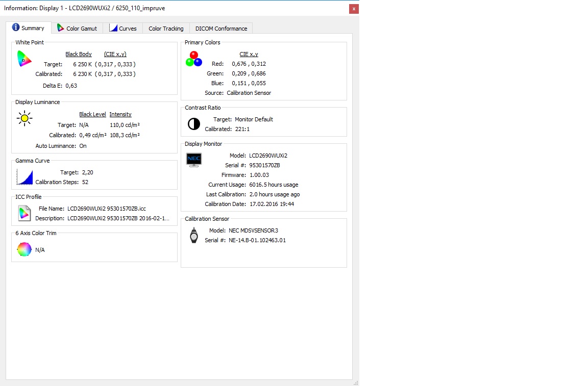
Task: Click the Calibrated white point 6 230 K value
Action: click(x=83, y=74)
